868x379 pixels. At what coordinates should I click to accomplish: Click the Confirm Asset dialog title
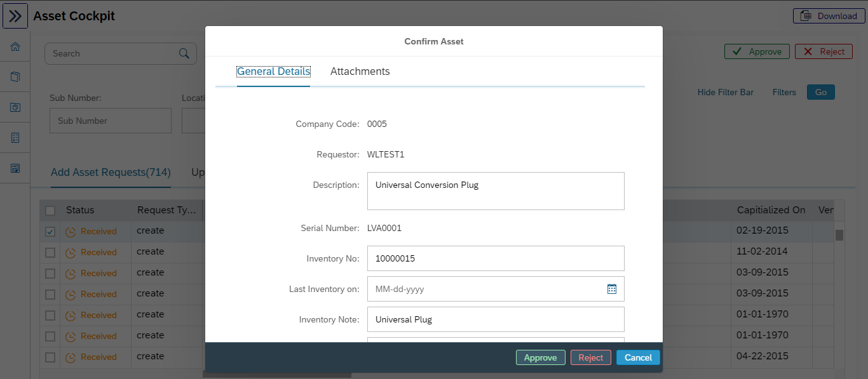[x=434, y=41]
